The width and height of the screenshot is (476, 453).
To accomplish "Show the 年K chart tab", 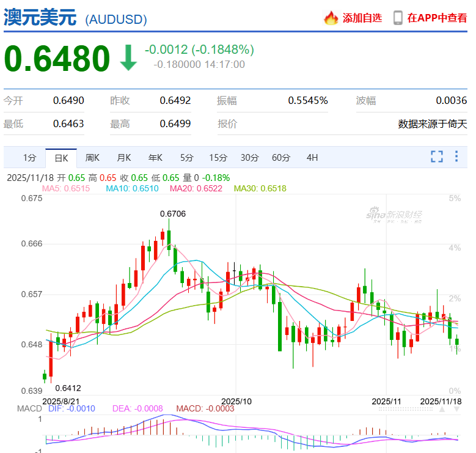I will click(x=155, y=158).
